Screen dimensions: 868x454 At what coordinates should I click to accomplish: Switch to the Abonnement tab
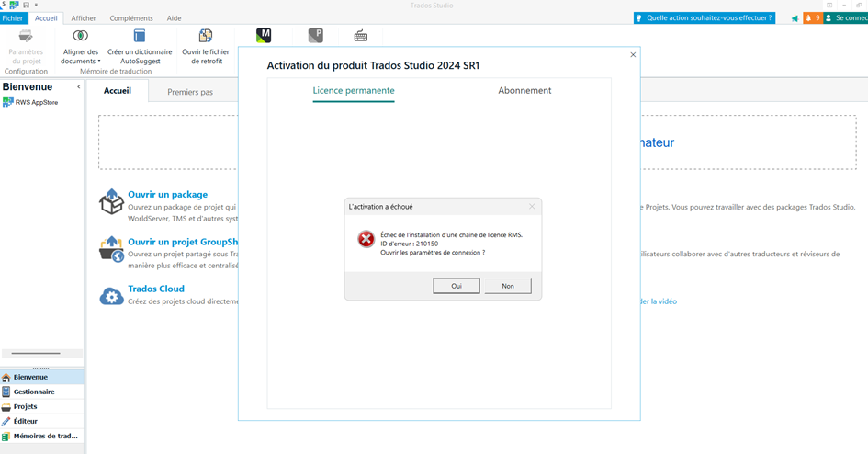tap(524, 90)
